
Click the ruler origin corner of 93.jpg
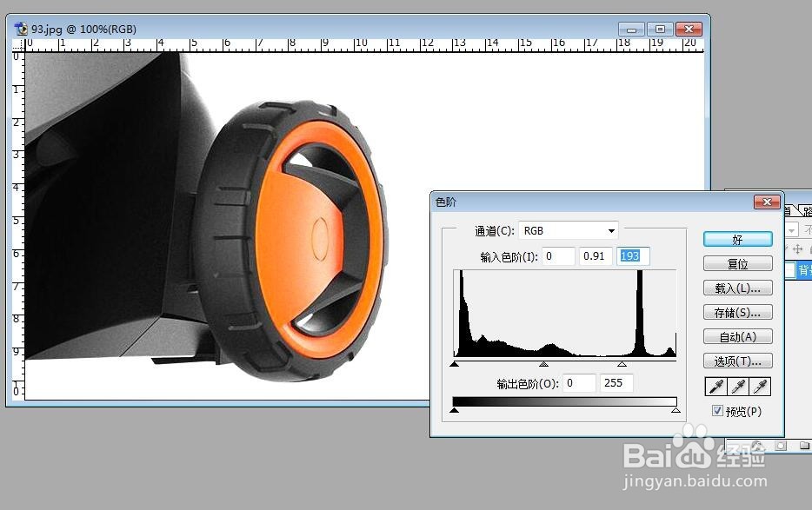[x=18, y=44]
